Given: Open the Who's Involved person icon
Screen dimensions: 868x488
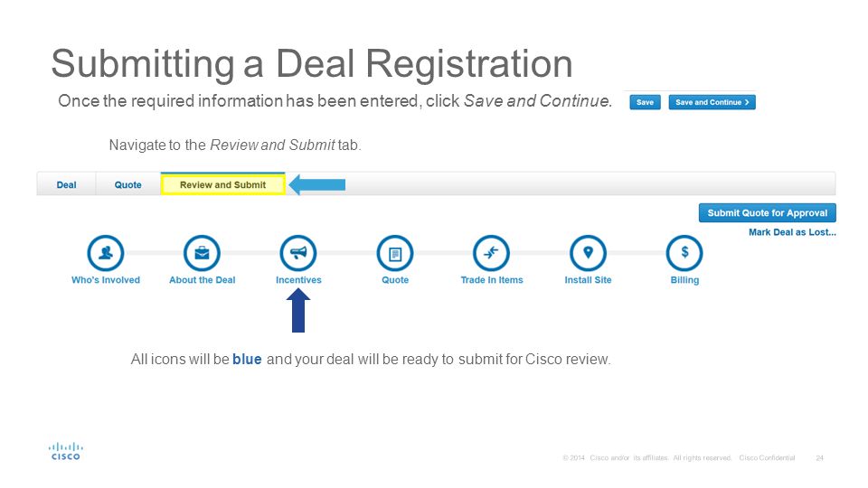Looking at the screenshot, I should 105,253.
